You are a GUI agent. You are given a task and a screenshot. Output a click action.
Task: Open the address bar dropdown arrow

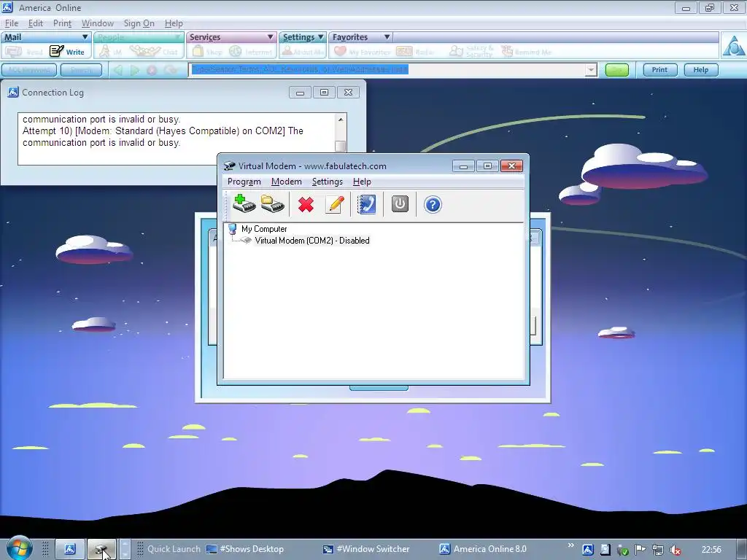[x=591, y=70]
